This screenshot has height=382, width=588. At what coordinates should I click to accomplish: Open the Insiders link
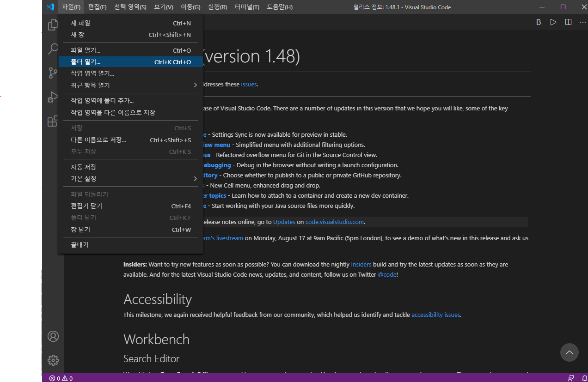[x=361, y=265]
